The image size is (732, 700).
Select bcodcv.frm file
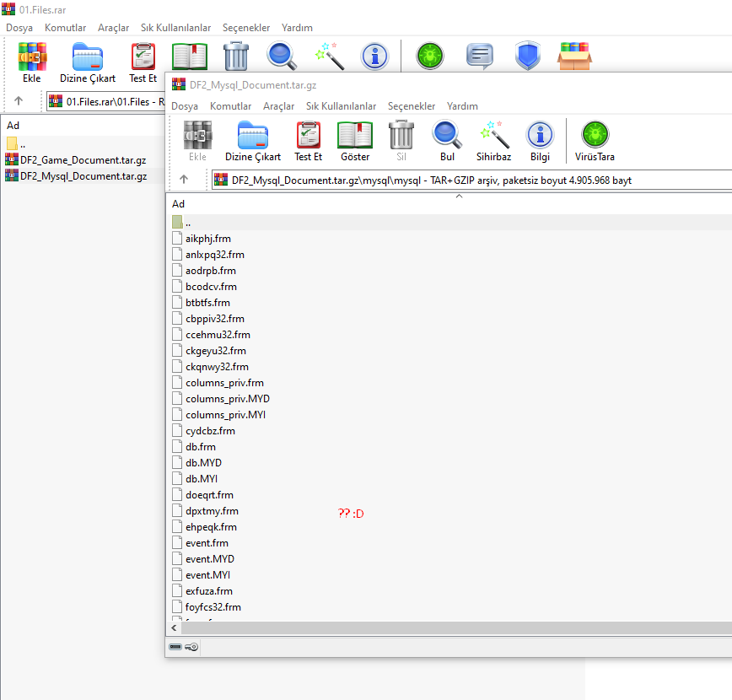coord(204,287)
